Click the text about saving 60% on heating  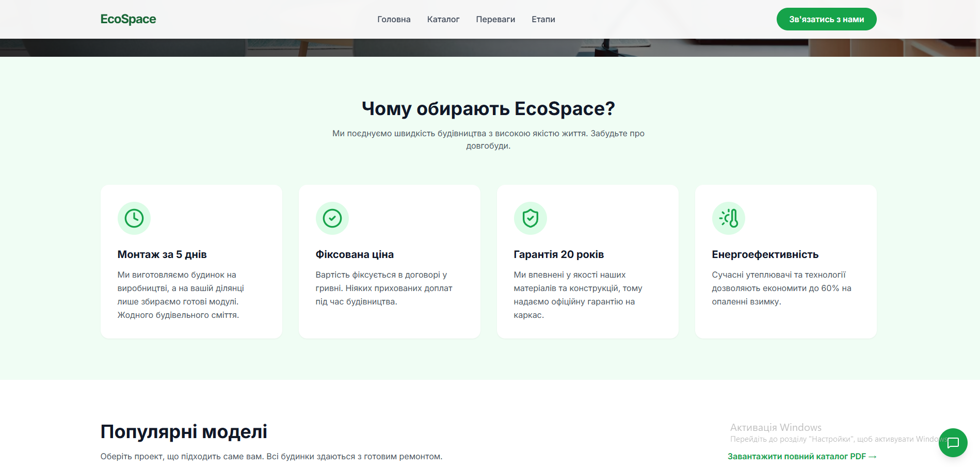pos(781,288)
